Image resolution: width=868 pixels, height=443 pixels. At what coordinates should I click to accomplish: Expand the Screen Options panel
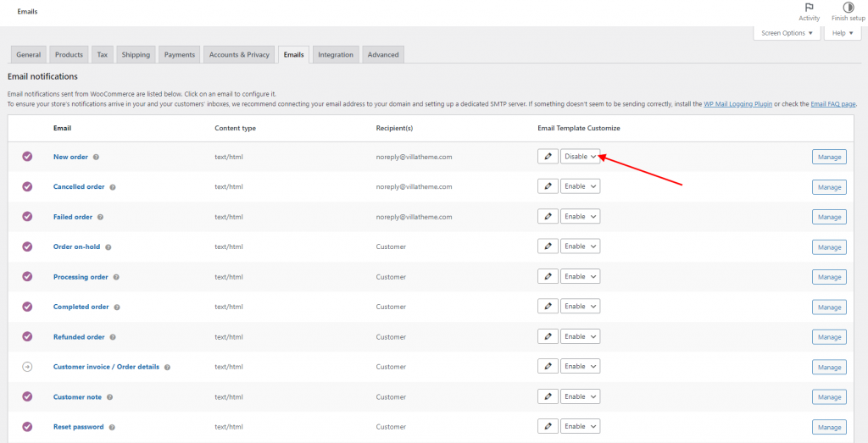tap(787, 33)
